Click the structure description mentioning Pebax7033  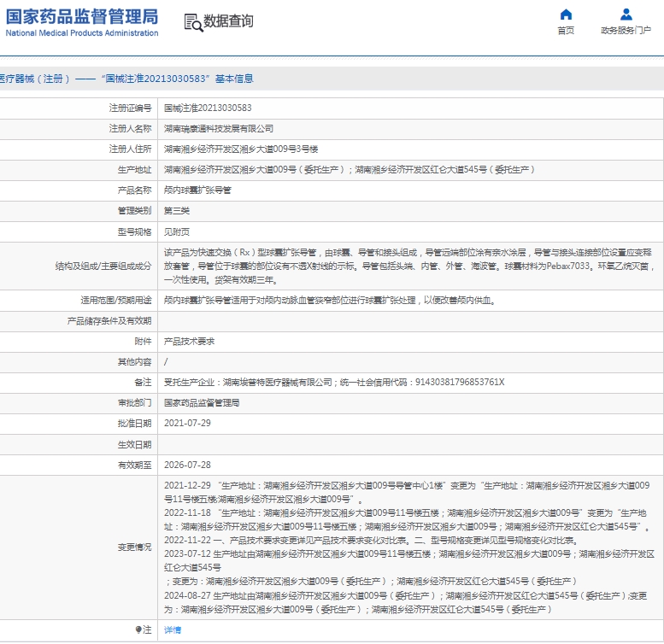pos(409,266)
